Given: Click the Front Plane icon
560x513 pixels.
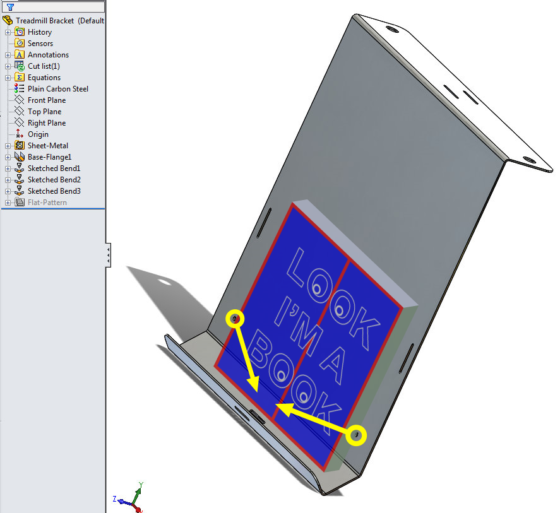Looking at the screenshot, I should click(x=19, y=100).
